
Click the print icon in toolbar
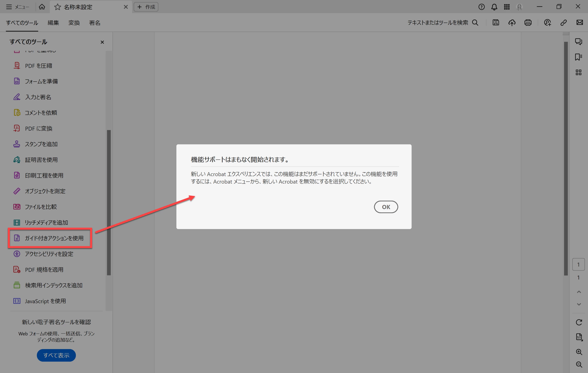[528, 23]
